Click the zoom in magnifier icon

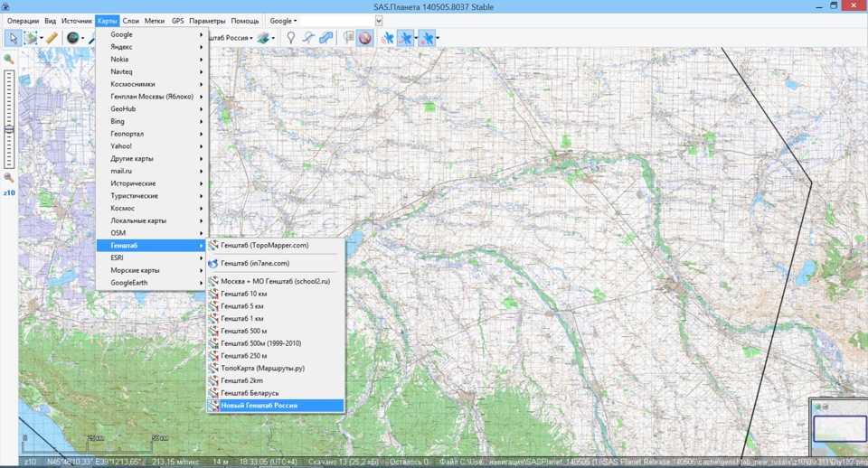tap(9, 59)
